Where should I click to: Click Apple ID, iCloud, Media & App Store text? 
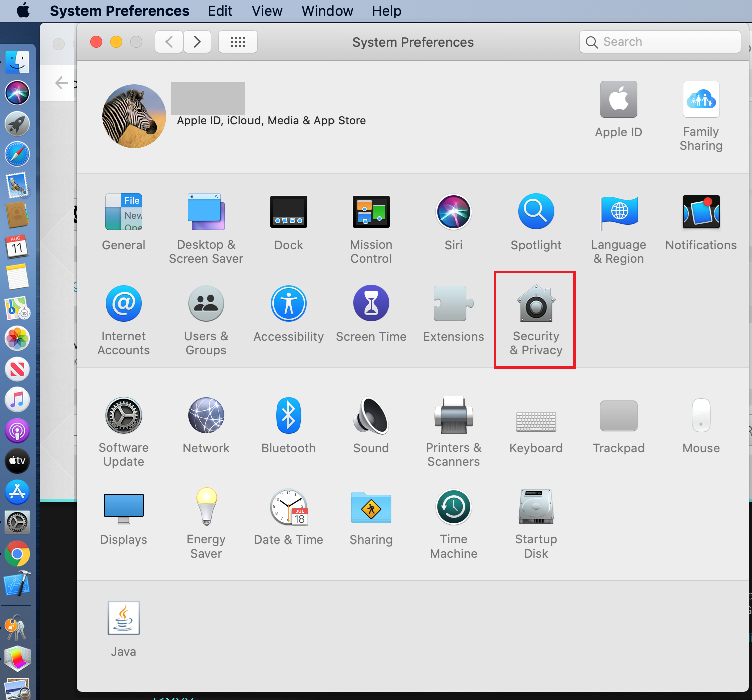[271, 121]
